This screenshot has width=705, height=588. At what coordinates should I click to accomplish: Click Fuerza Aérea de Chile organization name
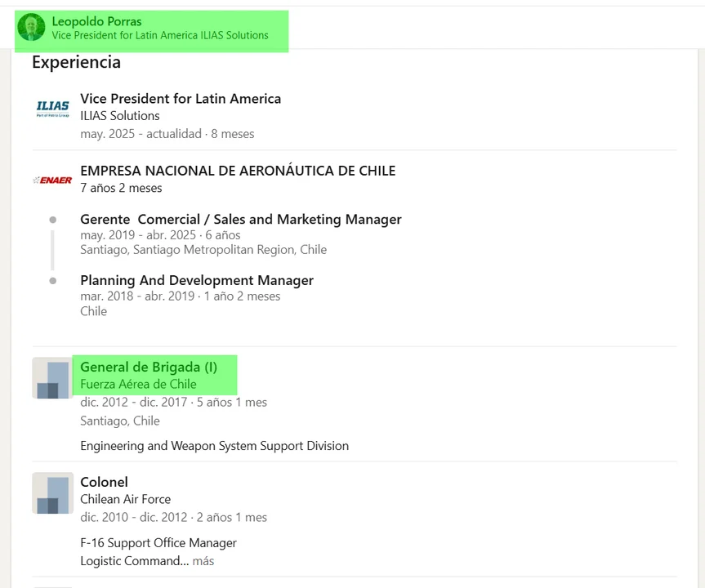[x=138, y=384]
